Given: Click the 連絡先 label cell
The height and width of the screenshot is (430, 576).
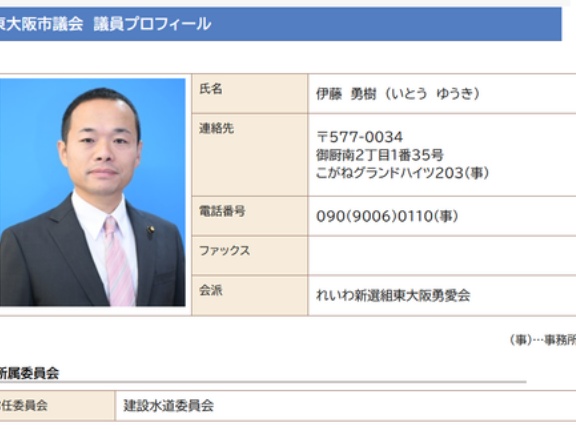Looking at the screenshot, I should 250,155.
